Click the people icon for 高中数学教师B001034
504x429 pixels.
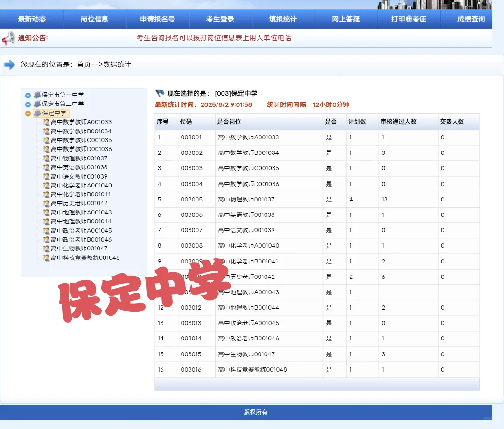coord(46,131)
